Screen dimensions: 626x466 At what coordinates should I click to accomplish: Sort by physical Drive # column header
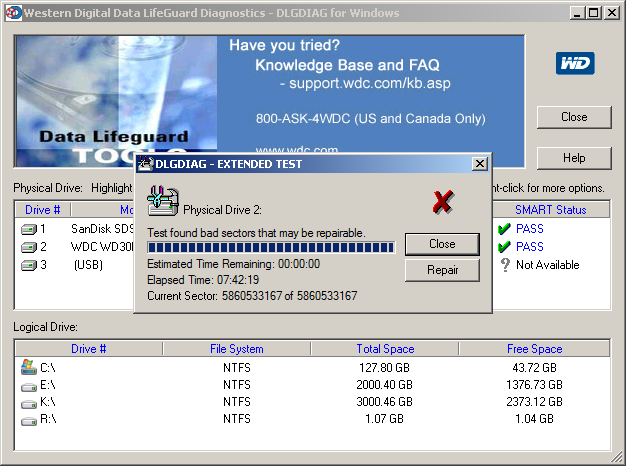(43, 210)
